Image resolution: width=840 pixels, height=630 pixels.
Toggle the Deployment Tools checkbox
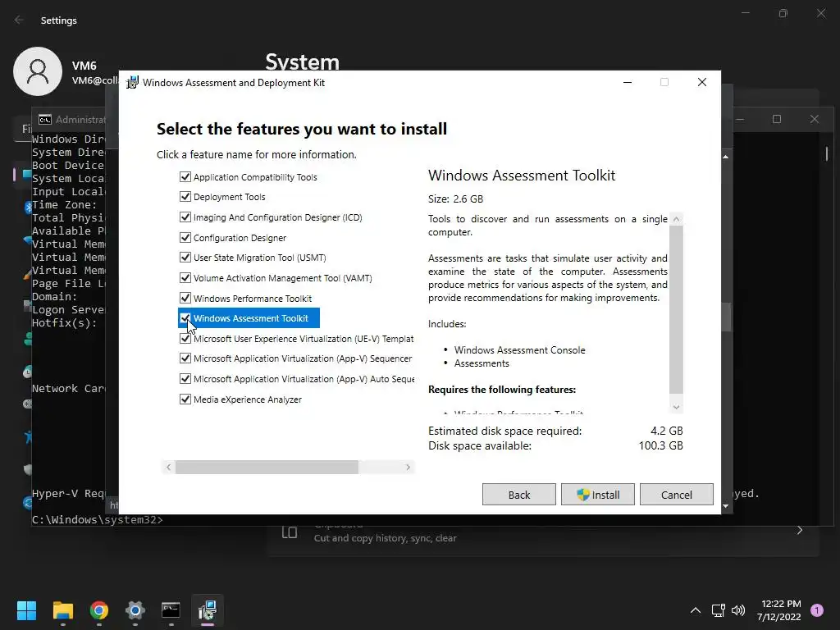[x=185, y=197]
